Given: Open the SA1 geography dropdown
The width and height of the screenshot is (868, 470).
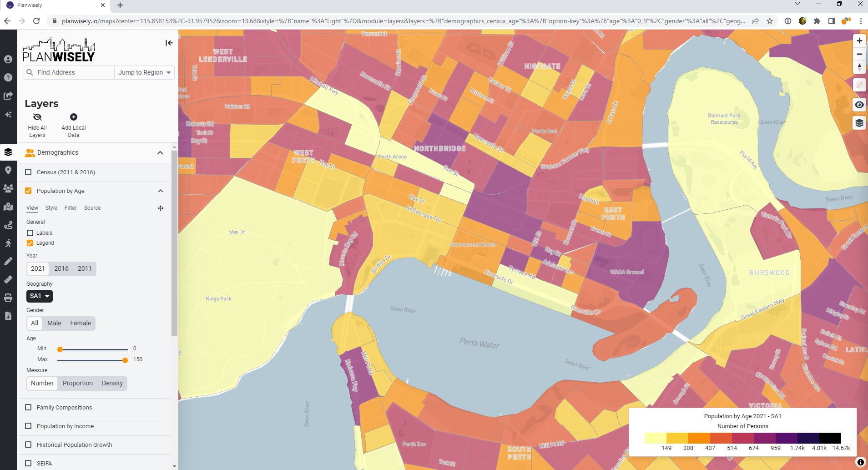Looking at the screenshot, I should point(40,296).
